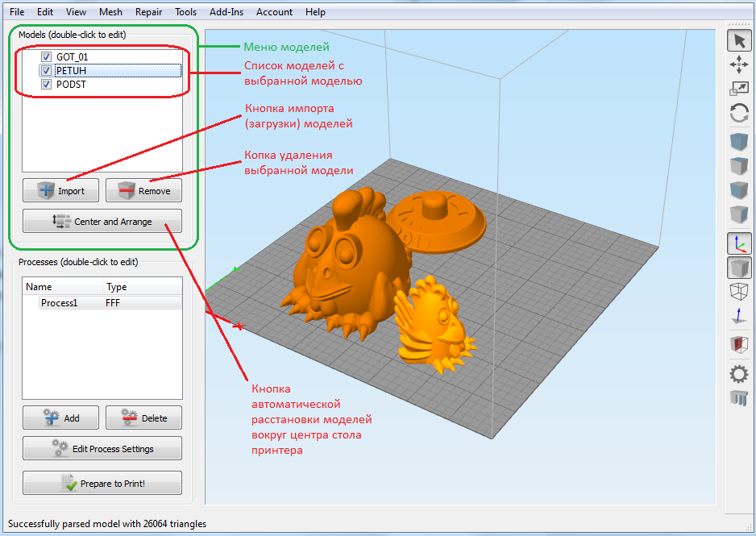Activate the translate model tool
The image size is (756, 536).
pyautogui.click(x=738, y=65)
